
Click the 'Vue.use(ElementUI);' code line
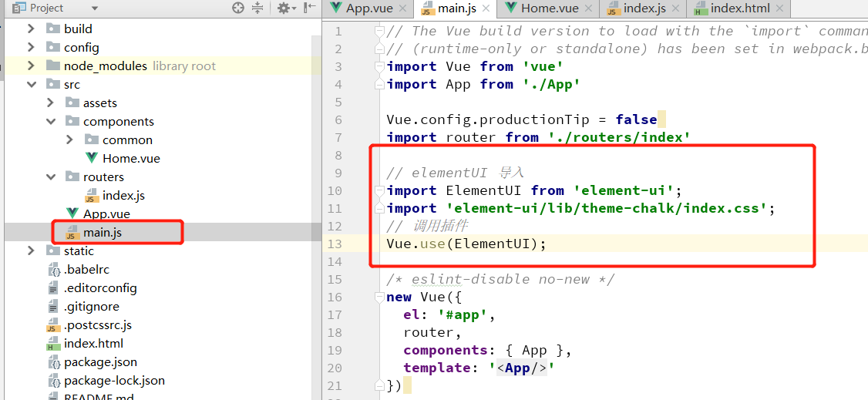pyautogui.click(x=466, y=244)
